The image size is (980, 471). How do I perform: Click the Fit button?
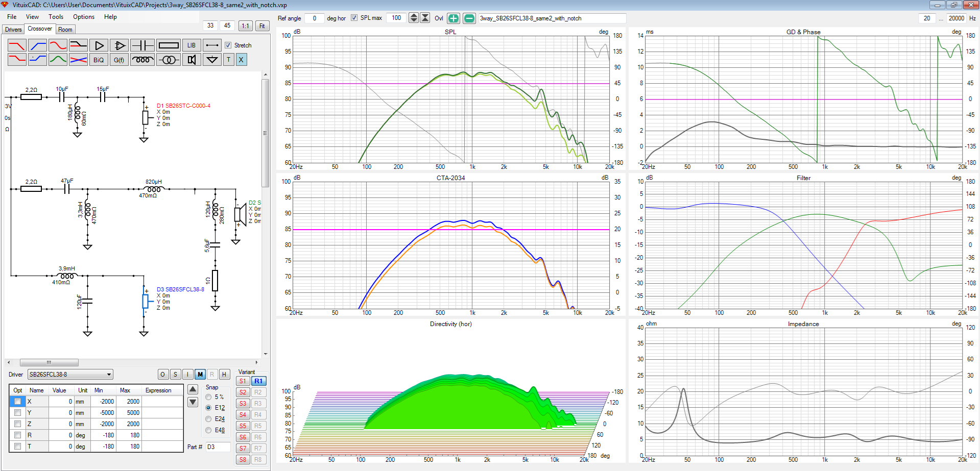pos(262,26)
